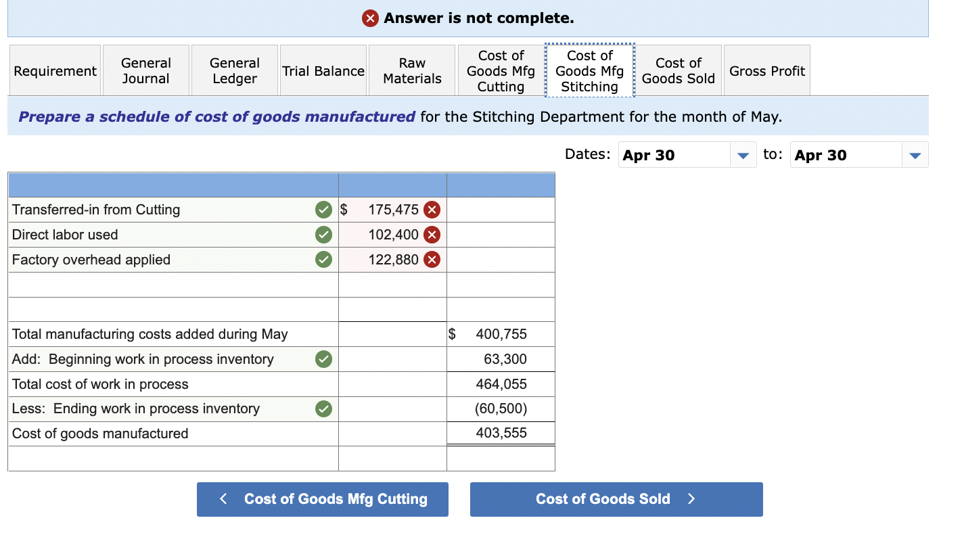Screen dimensions: 962x560
Task: Click the Cost of Goods Mfg Cutting button
Action: [323, 499]
